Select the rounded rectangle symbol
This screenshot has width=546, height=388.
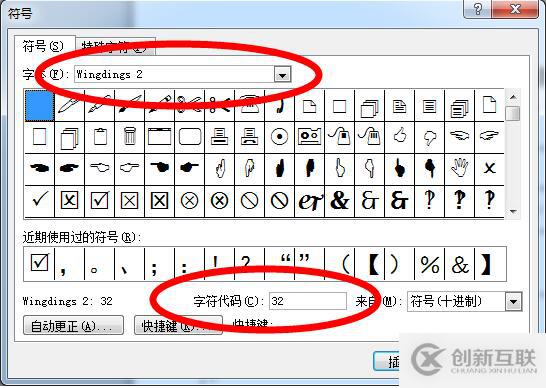pyautogui.click(x=189, y=137)
